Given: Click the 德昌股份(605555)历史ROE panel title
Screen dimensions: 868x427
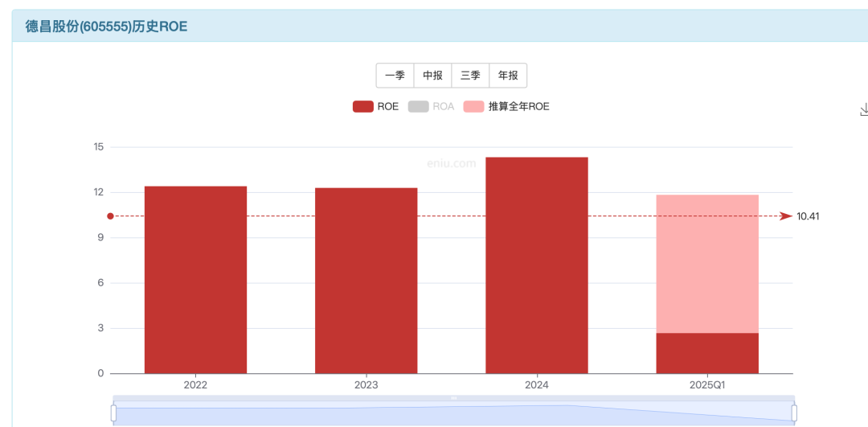Looking at the screenshot, I should (x=106, y=26).
